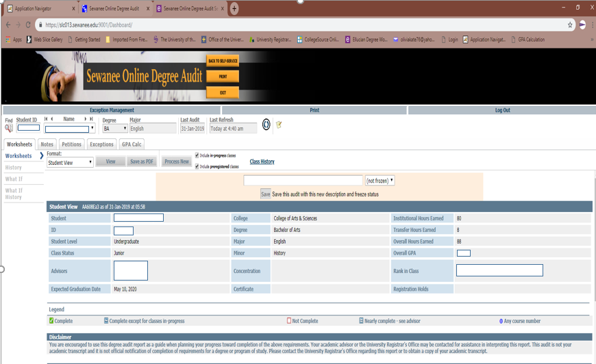Click the Find student search icon

9,128
